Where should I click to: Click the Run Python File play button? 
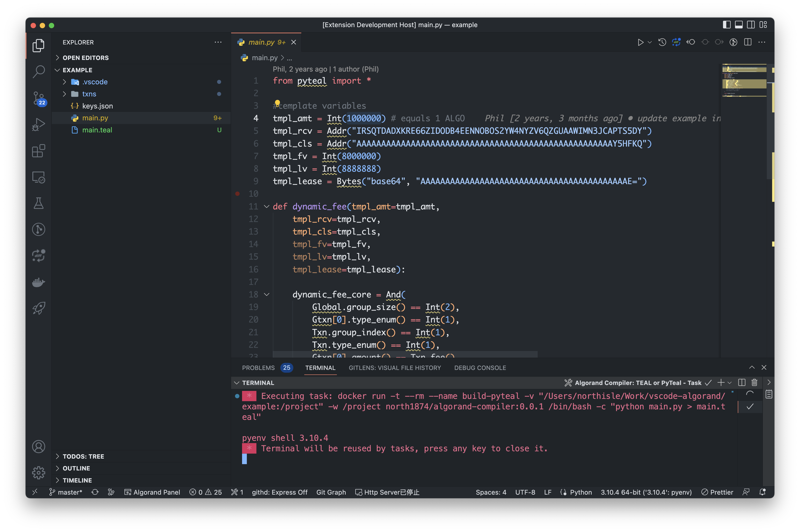click(640, 42)
